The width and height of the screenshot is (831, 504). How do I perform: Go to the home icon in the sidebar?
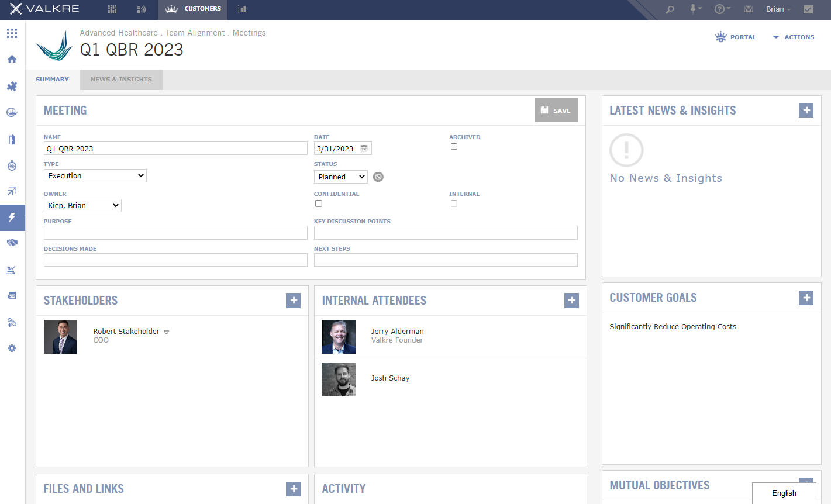(12, 59)
